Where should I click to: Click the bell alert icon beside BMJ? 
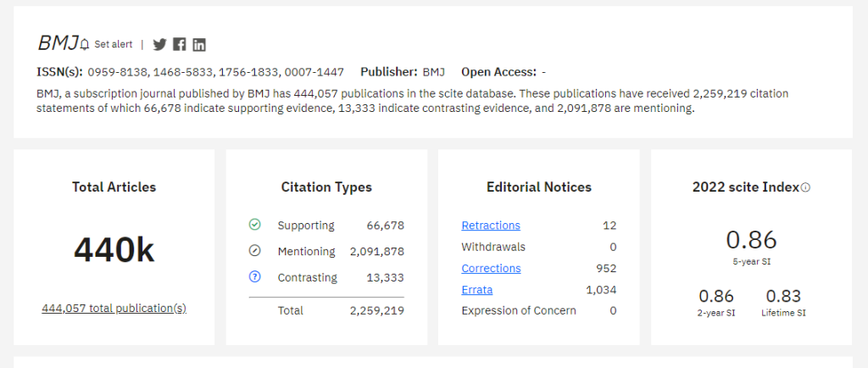point(84,44)
